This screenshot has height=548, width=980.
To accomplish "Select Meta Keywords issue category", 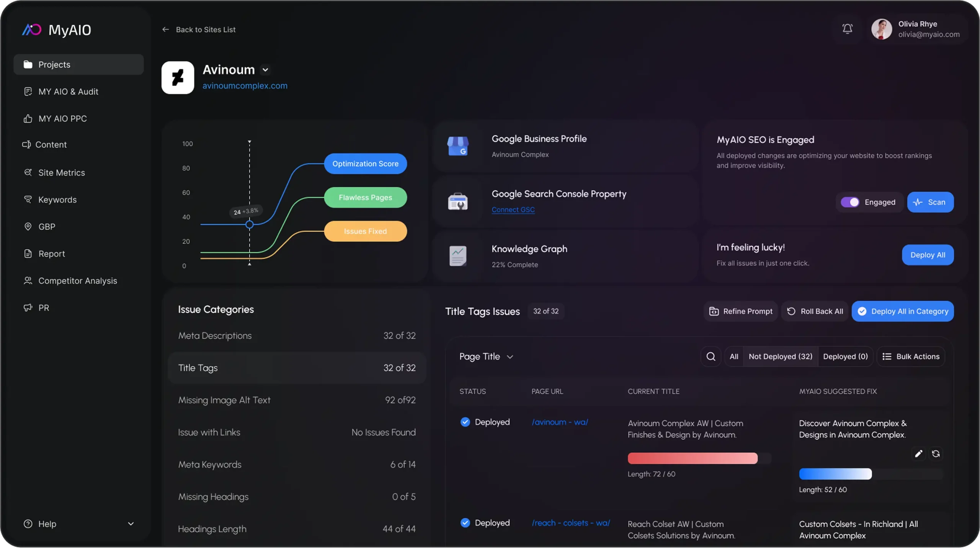I will click(297, 465).
